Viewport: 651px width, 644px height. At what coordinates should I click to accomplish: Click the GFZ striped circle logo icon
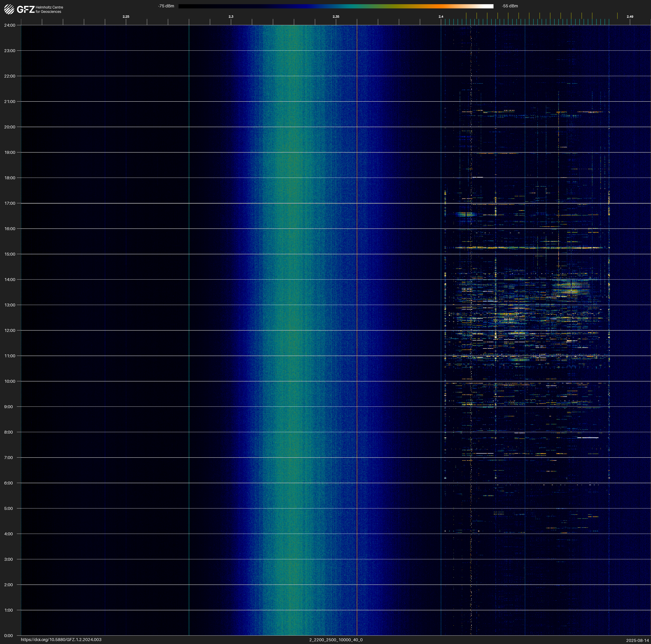click(9, 9)
